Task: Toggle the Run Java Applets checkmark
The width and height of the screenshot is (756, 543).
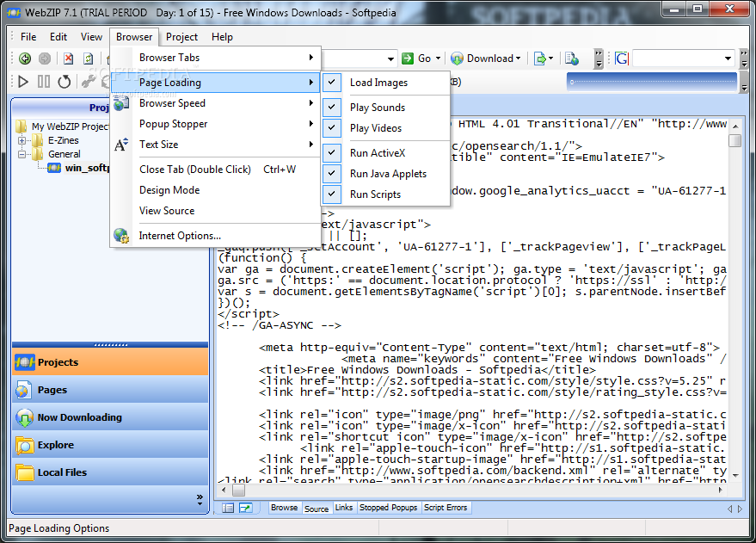Action: coord(332,174)
